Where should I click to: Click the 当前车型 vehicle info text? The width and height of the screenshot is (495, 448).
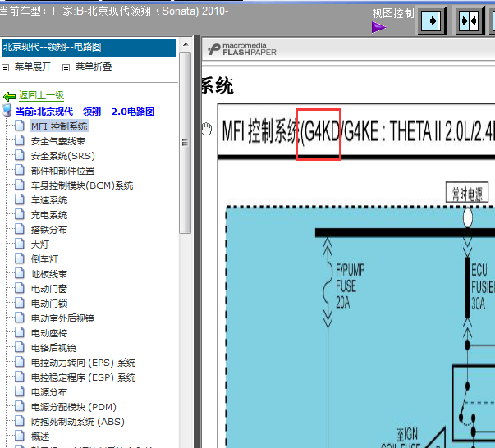pos(113,11)
